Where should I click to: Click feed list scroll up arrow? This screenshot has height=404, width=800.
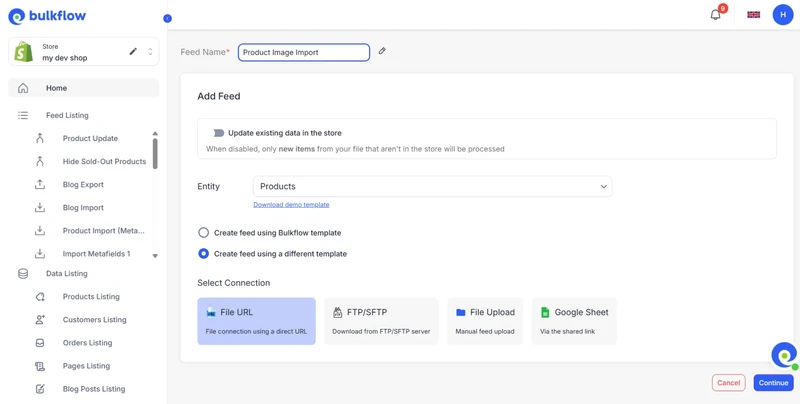point(155,134)
